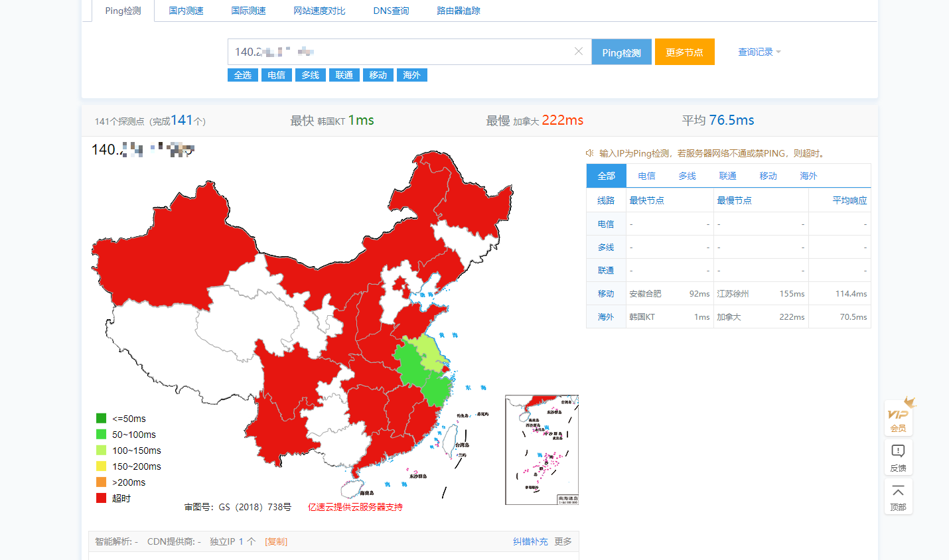The width and height of the screenshot is (949, 560).
Task: Open the 更多节点 button
Action: (684, 52)
